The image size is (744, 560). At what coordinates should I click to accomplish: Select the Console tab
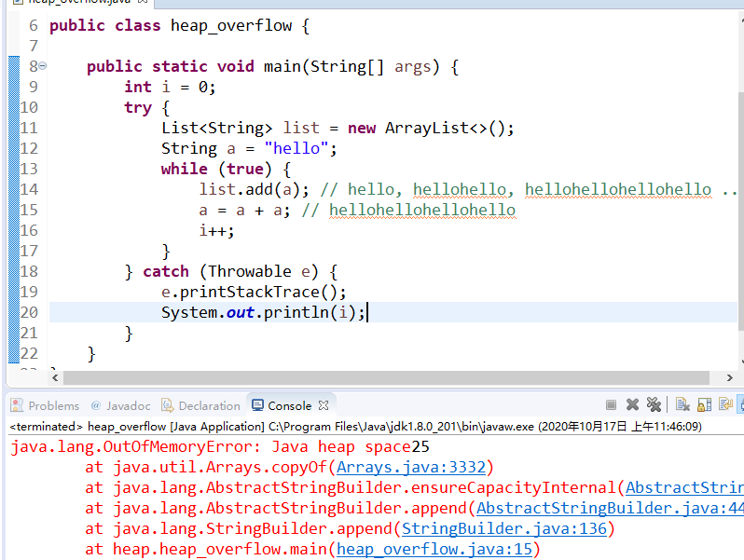pyautogui.click(x=289, y=406)
